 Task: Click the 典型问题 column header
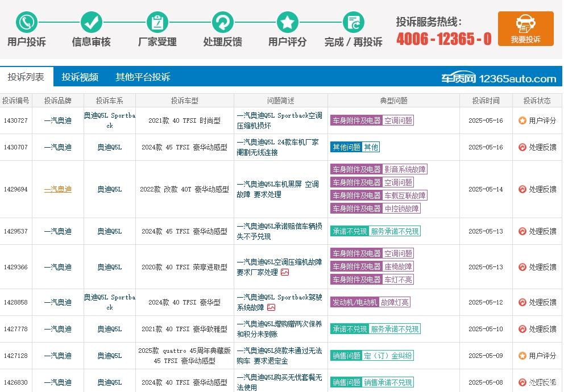[x=394, y=101]
